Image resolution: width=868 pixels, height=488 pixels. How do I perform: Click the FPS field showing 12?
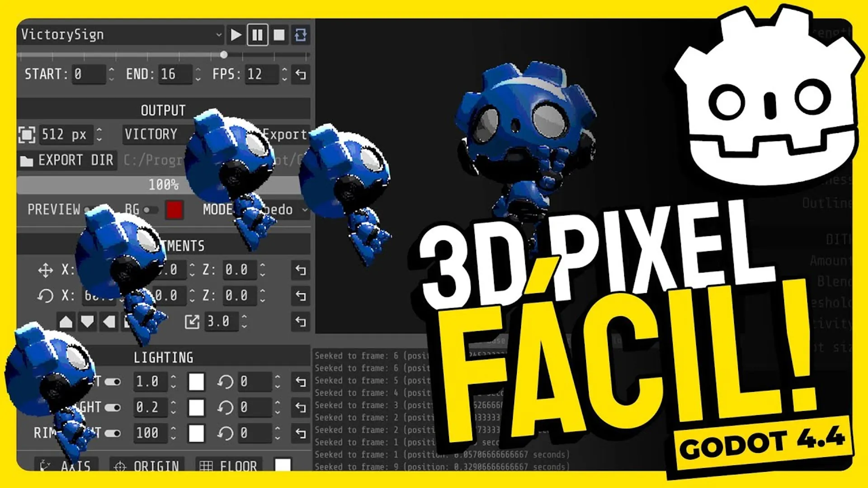coord(261,74)
